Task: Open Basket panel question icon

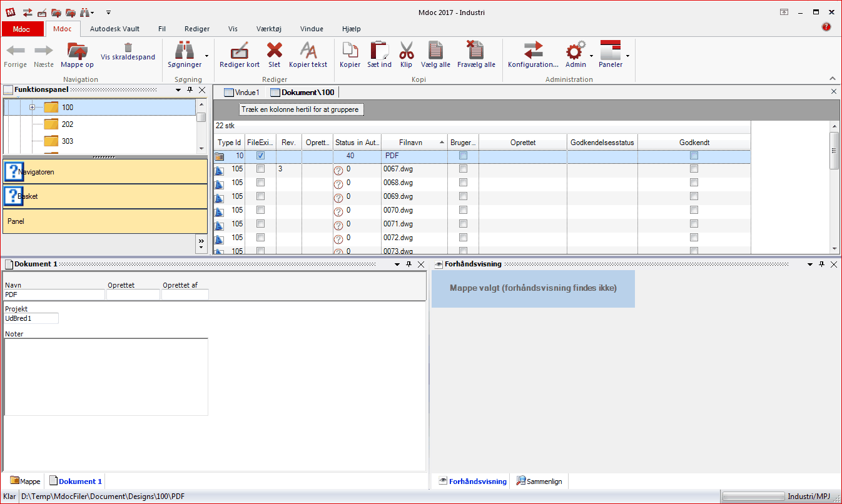Action: tap(13, 196)
